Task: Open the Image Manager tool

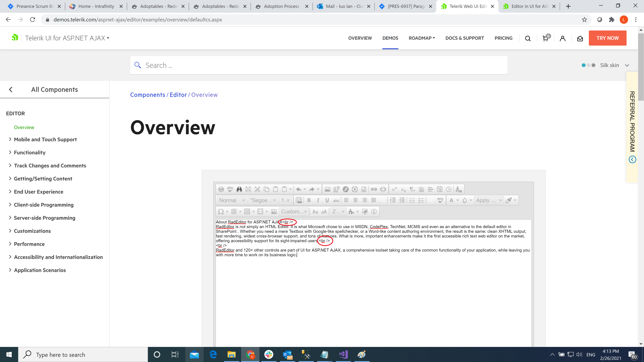Action: tap(328, 189)
